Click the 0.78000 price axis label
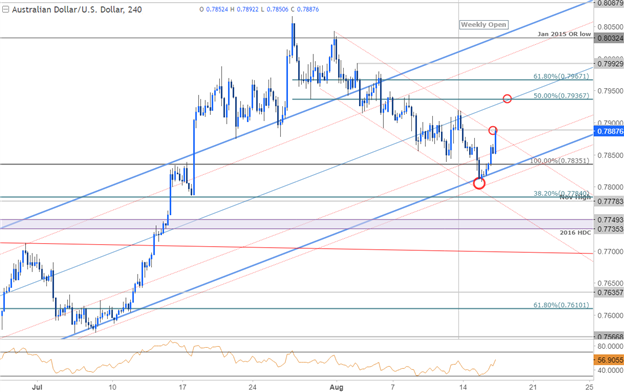 click(x=610, y=187)
